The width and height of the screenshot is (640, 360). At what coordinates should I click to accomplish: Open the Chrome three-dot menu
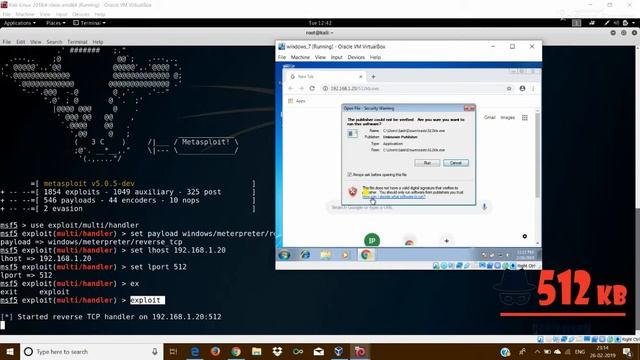(x=533, y=88)
